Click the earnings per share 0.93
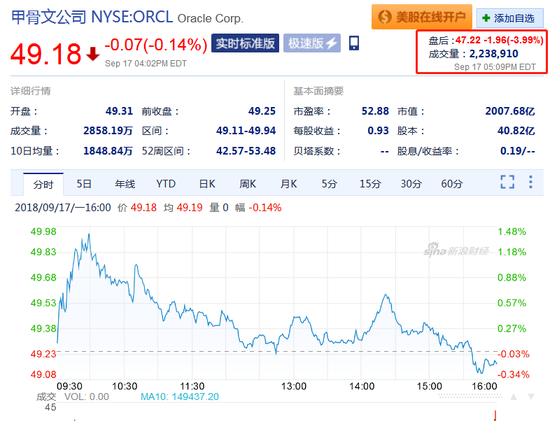Viewport: 550px width, 421px height. (x=378, y=131)
